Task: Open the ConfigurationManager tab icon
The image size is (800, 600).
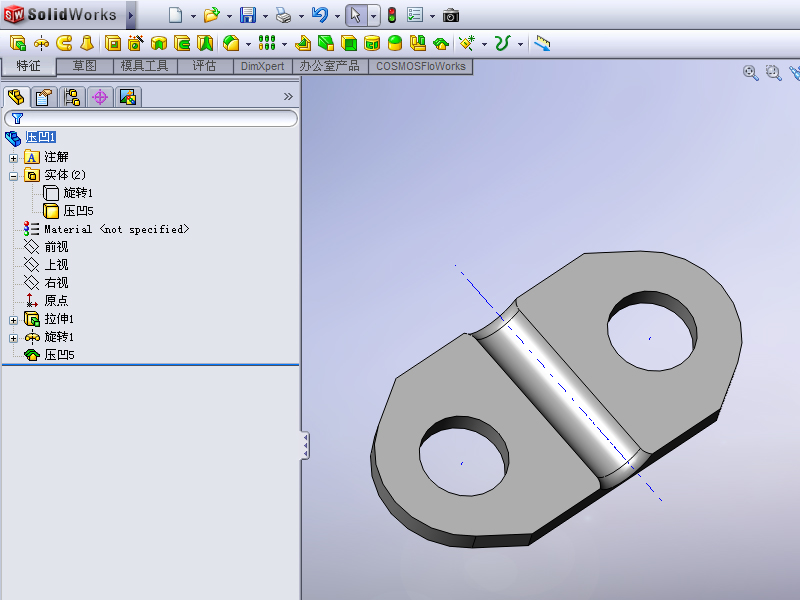Action: click(x=72, y=97)
